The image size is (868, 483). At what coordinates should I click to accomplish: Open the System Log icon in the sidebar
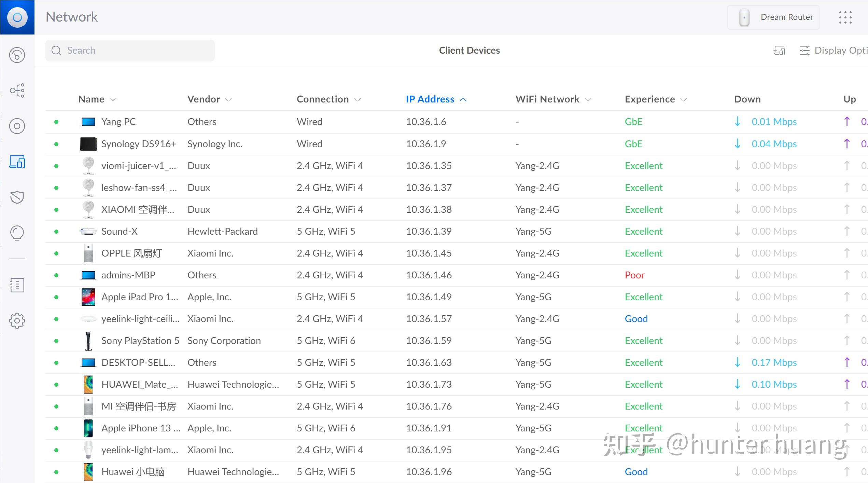pyautogui.click(x=17, y=285)
